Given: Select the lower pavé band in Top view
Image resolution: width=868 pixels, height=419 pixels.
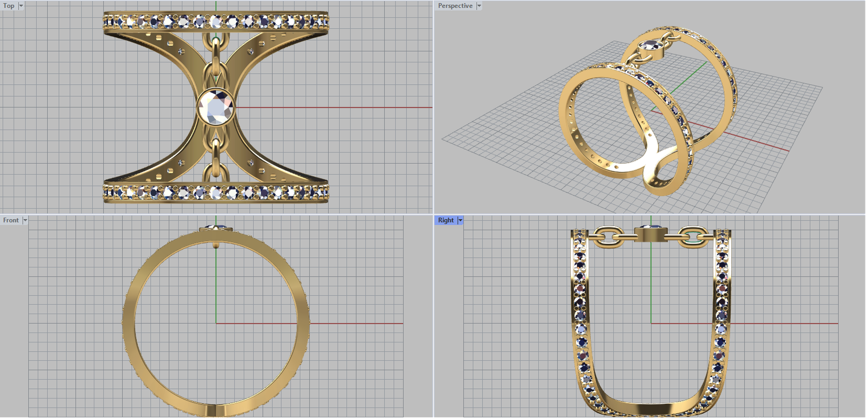Looking at the screenshot, I should point(216,192).
